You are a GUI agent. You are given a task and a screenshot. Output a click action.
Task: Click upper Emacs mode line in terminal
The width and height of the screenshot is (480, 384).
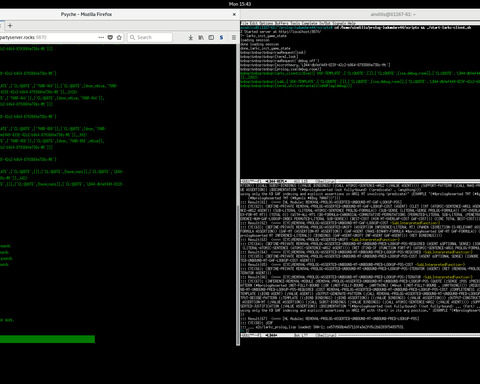[x=360, y=181]
